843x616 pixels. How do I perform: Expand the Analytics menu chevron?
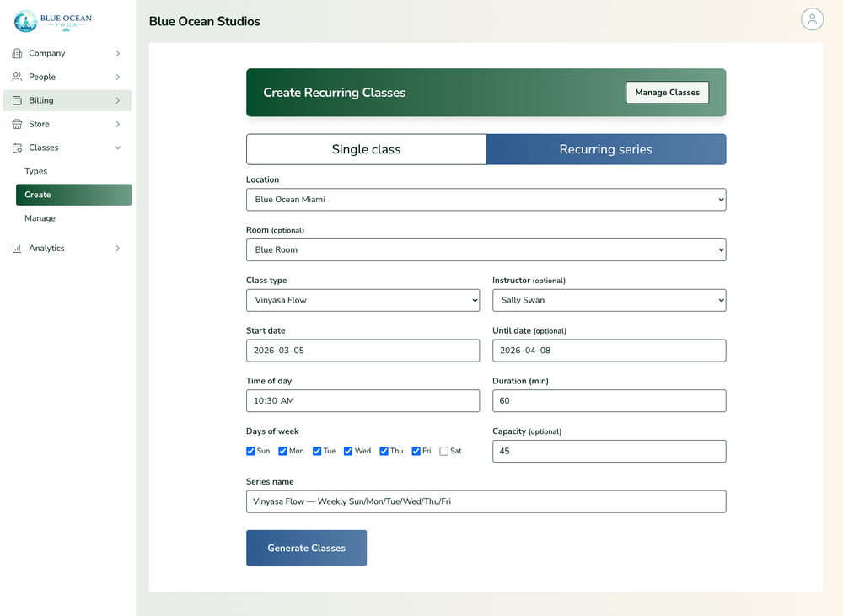click(118, 249)
